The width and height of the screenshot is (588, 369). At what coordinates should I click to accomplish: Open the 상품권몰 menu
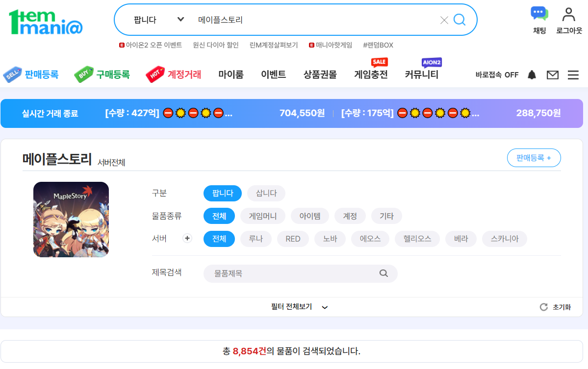(x=320, y=74)
